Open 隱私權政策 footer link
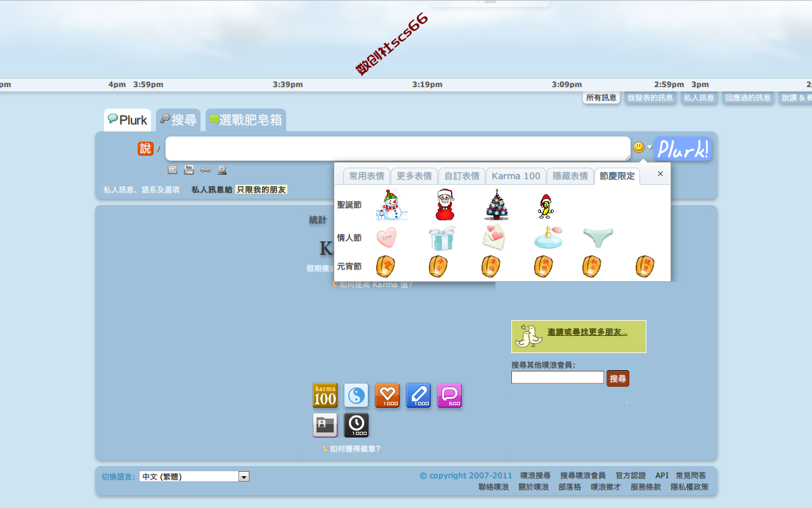812x508 pixels. (x=690, y=487)
